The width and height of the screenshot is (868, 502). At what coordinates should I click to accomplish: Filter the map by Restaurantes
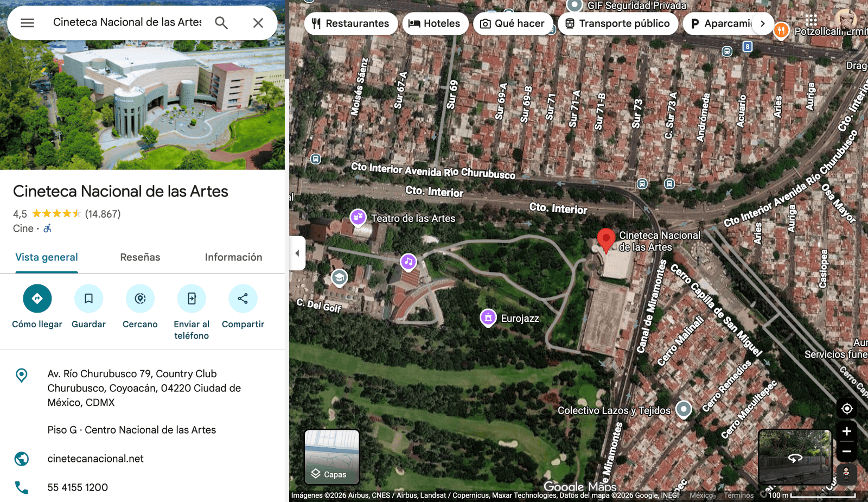(351, 23)
